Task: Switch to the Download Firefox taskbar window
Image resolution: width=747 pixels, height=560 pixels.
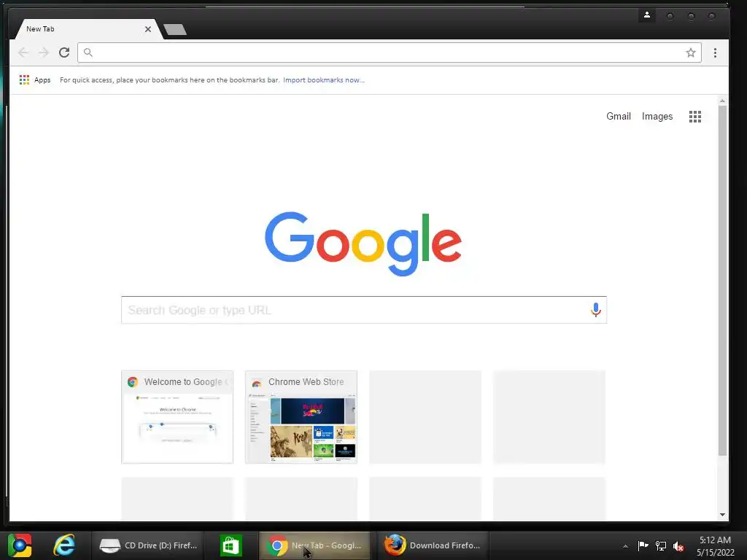Action: 432,545
